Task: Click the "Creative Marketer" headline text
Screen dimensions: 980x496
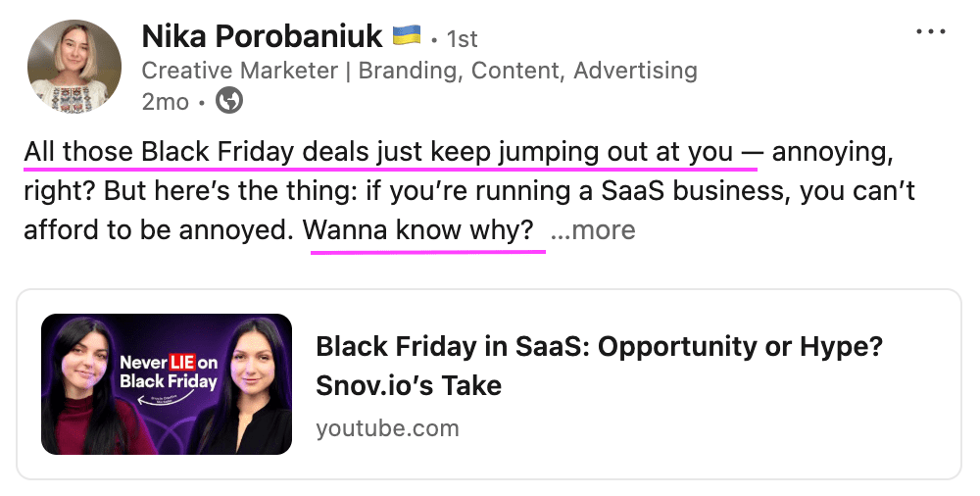Action: click(x=244, y=71)
